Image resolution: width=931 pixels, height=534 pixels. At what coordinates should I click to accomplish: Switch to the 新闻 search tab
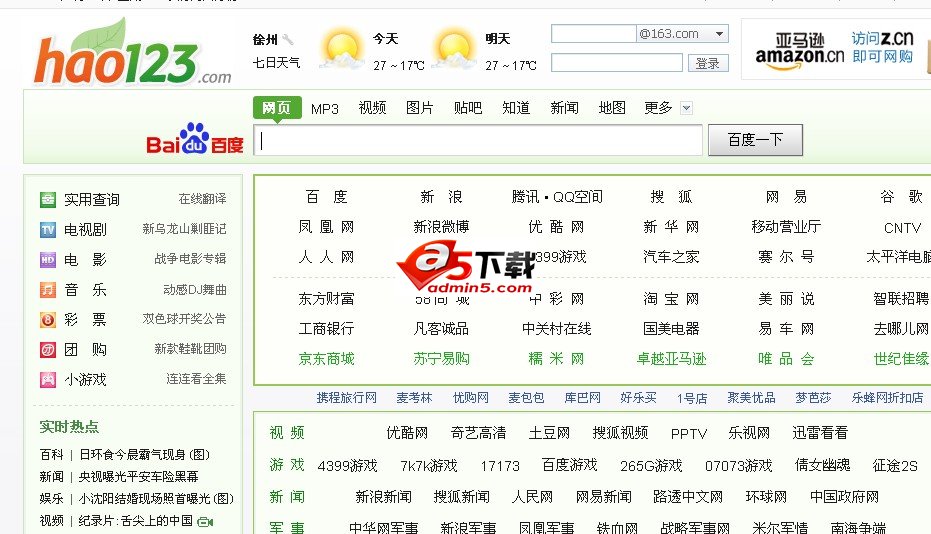564,108
